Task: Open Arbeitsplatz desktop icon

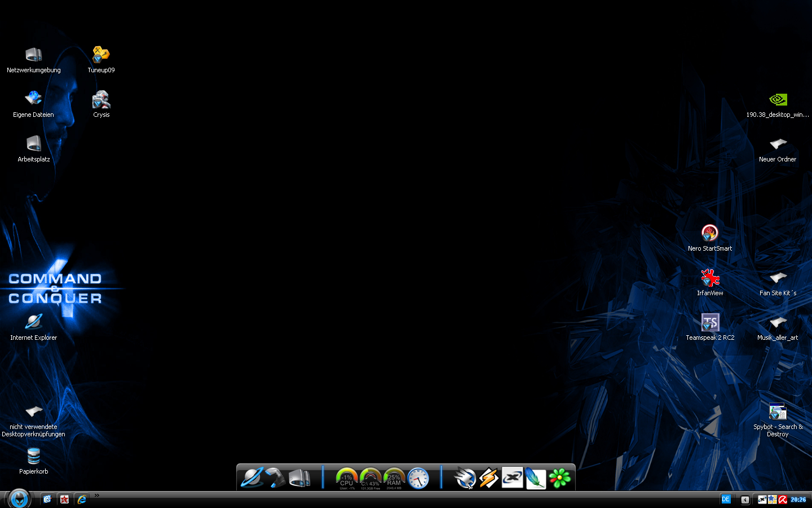Action: pyautogui.click(x=34, y=149)
